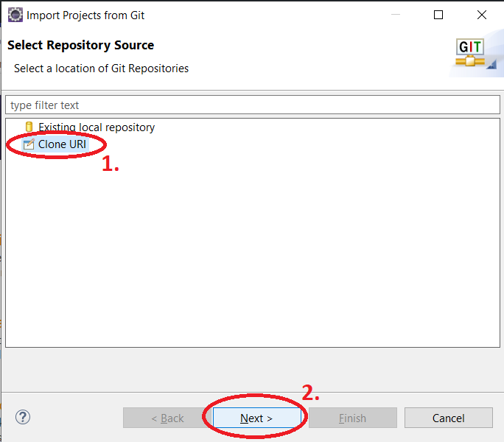Viewport: 504px width, 442px height.
Task: Click the Clone URI item icon
Action: (29, 144)
